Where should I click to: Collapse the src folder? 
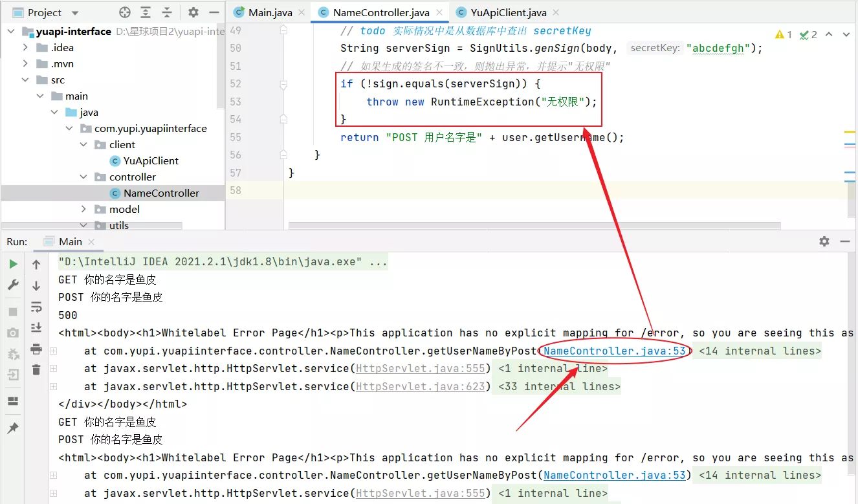tap(26, 80)
